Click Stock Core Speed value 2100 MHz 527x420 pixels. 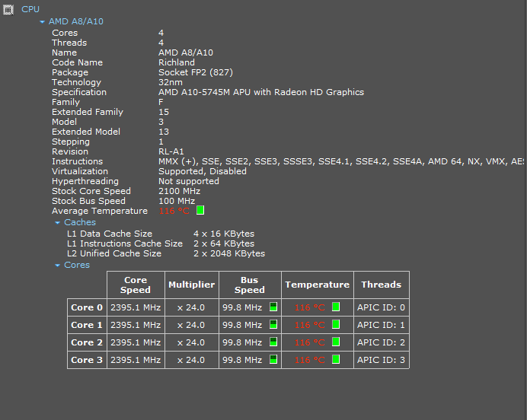(x=179, y=191)
